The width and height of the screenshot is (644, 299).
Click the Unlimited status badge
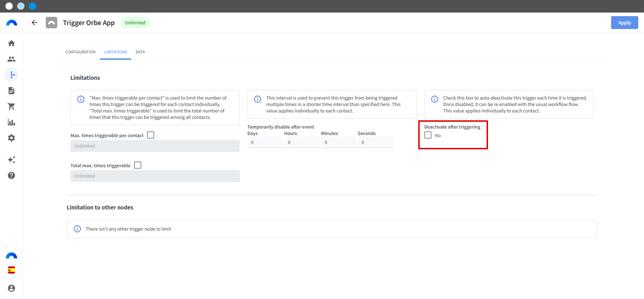coord(135,23)
